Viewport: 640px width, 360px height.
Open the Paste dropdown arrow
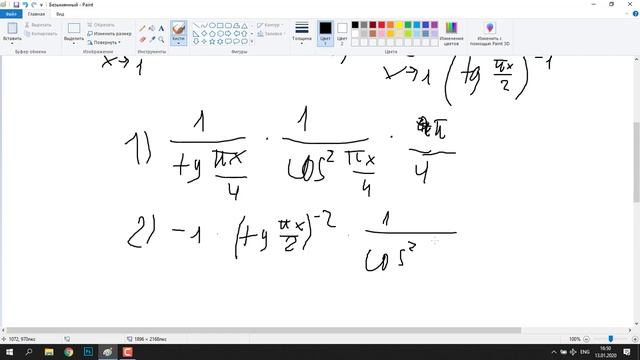point(12,43)
